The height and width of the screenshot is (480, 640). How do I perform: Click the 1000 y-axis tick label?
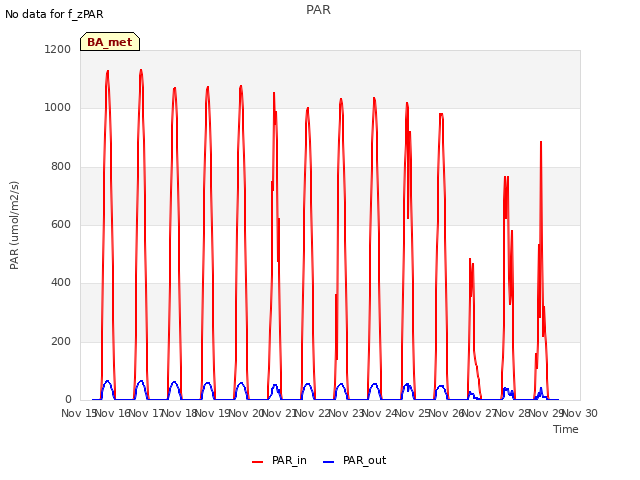click(58, 107)
